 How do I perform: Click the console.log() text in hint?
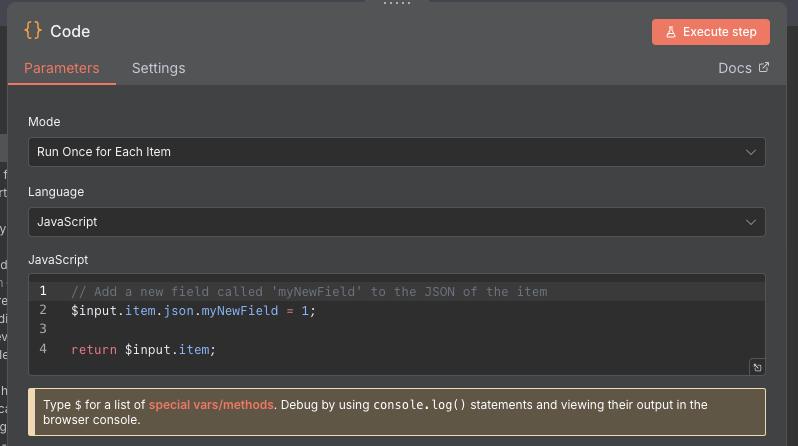pyautogui.click(x=419, y=405)
